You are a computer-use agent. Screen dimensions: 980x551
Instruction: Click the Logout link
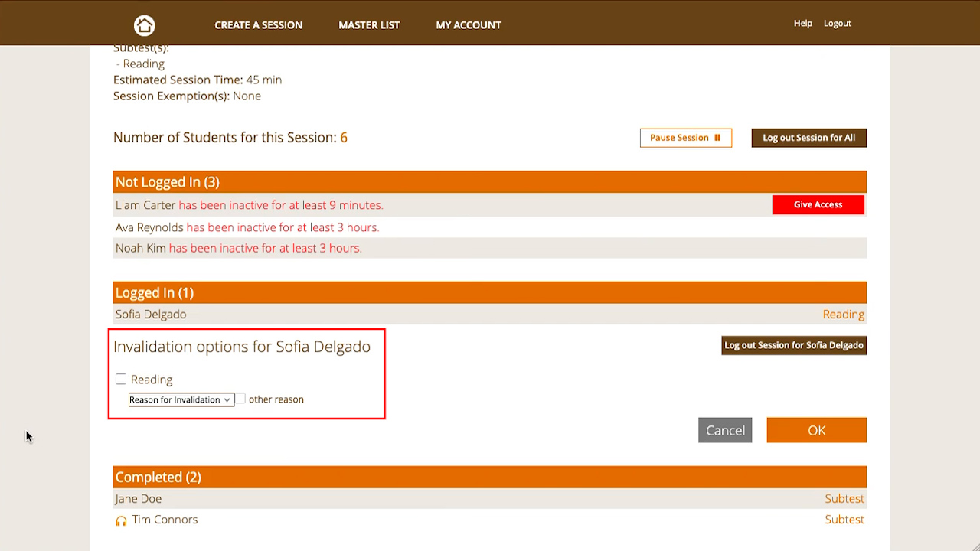pyautogui.click(x=837, y=24)
